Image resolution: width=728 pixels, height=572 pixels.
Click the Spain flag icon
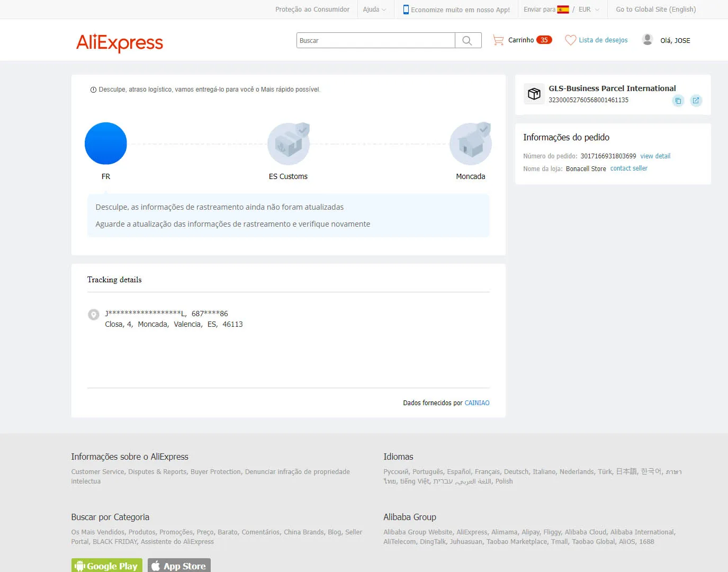563,10
